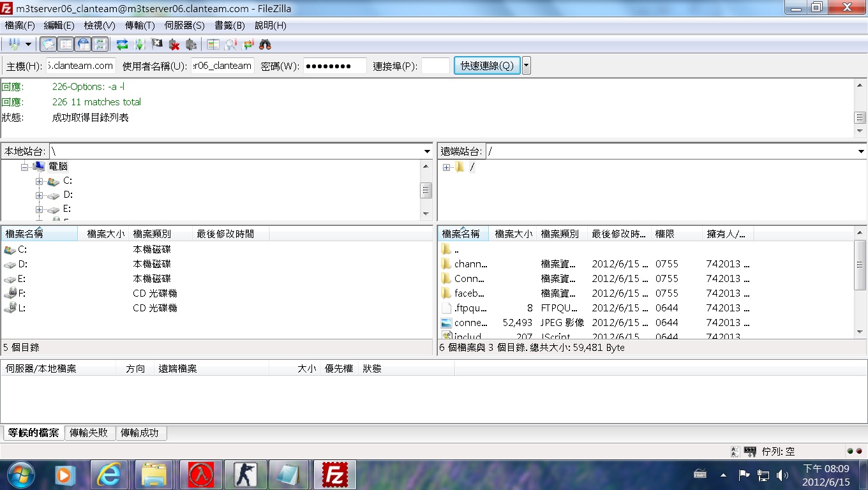868x490 pixels.
Task: Open the Counter-Strike taskbar icon
Action: (x=246, y=475)
